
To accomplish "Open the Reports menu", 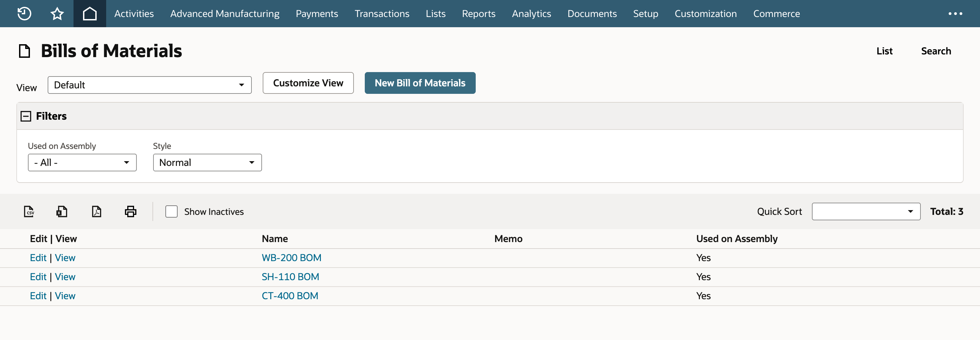I will (x=478, y=14).
